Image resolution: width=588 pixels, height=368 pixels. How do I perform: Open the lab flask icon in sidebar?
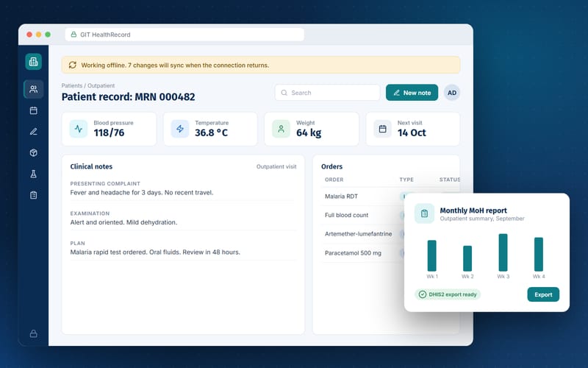tap(33, 174)
